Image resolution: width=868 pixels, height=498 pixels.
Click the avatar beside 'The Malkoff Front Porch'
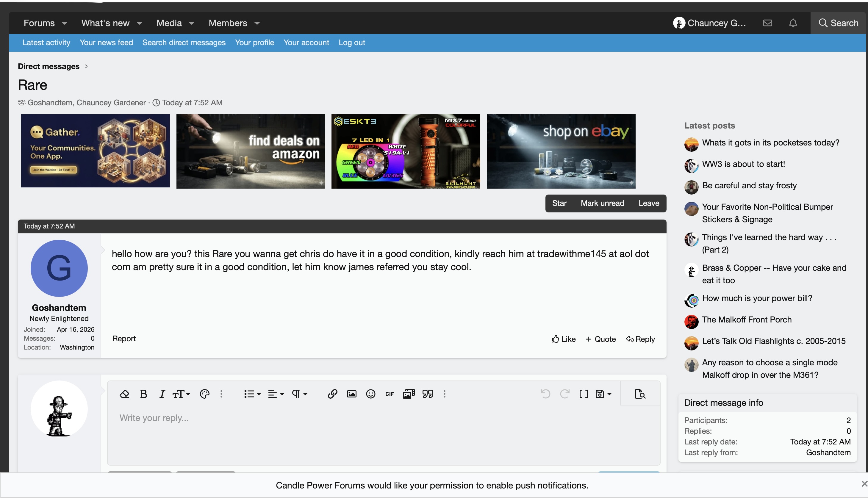pyautogui.click(x=691, y=322)
